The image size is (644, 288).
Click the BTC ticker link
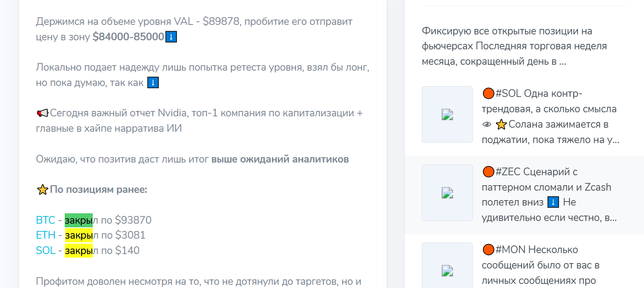coord(45,220)
